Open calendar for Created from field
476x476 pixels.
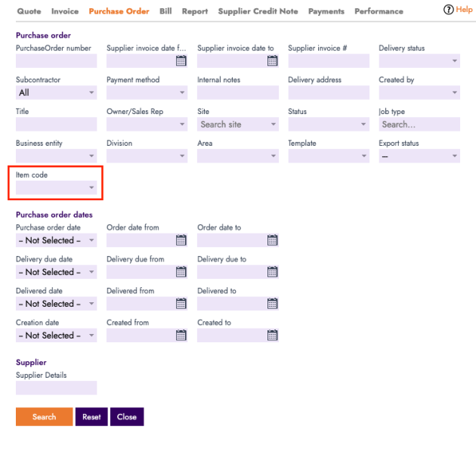point(181,335)
